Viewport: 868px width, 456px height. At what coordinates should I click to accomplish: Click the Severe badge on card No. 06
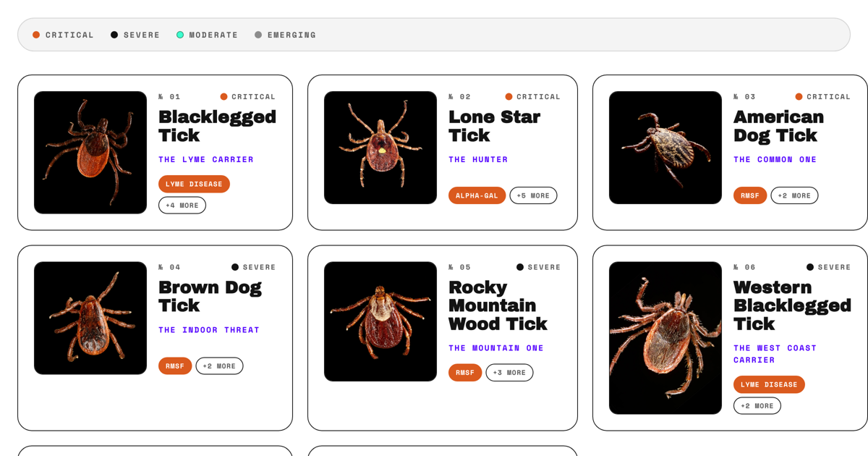[x=829, y=267]
